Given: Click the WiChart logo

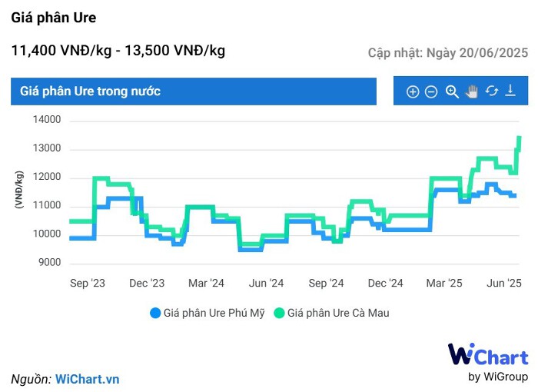Looking at the screenshot, I should [488, 357].
